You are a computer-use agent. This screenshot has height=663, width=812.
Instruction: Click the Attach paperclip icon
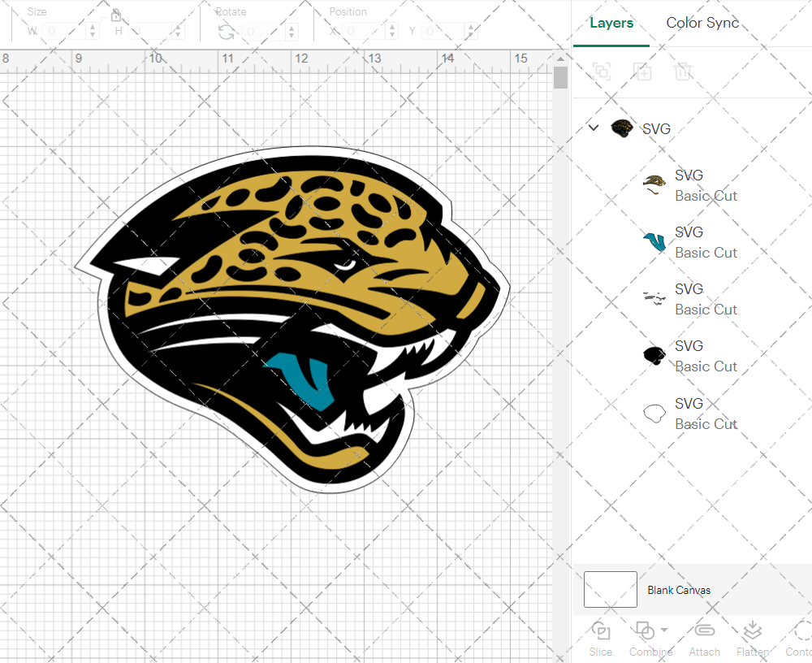click(x=704, y=630)
